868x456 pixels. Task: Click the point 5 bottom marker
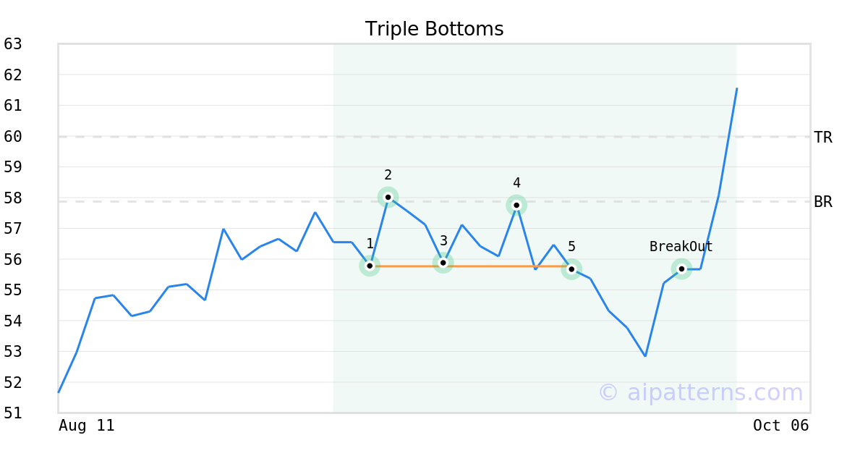(x=571, y=269)
